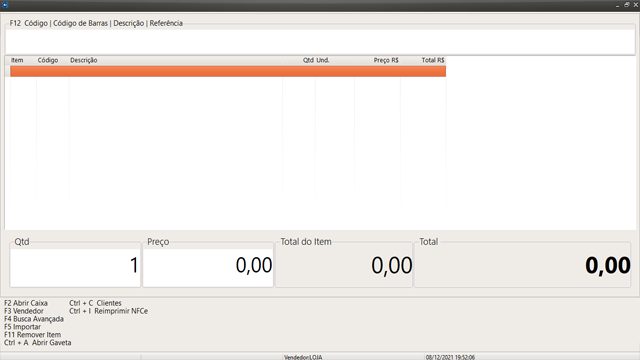640x360 pixels.
Task: Click the bold Total value 0,00
Action: tap(608, 266)
